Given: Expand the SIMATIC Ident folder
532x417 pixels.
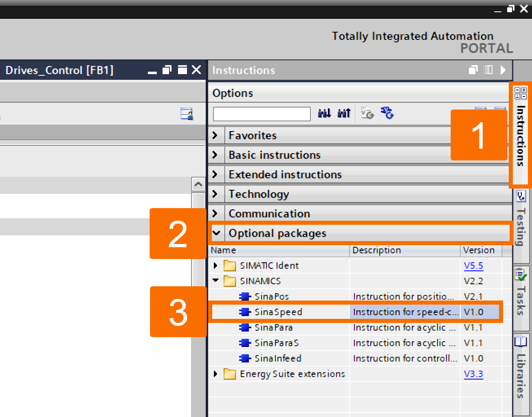Looking at the screenshot, I should click(215, 266).
